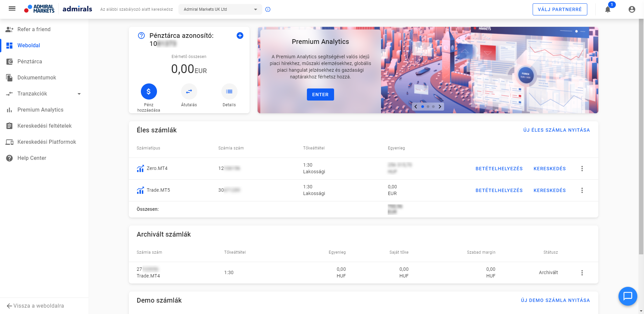This screenshot has height=314, width=644.
Task: Open the live chat bubble
Action: [628, 296]
